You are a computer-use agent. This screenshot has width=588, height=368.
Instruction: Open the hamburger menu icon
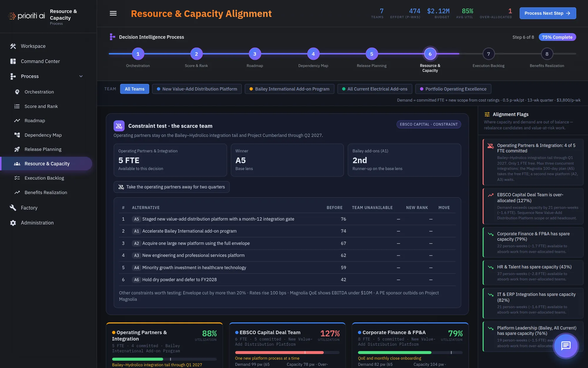113,13
